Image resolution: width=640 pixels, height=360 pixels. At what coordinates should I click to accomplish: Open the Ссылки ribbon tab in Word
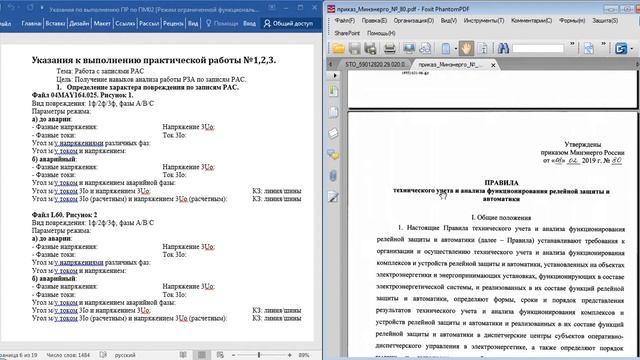tap(125, 24)
